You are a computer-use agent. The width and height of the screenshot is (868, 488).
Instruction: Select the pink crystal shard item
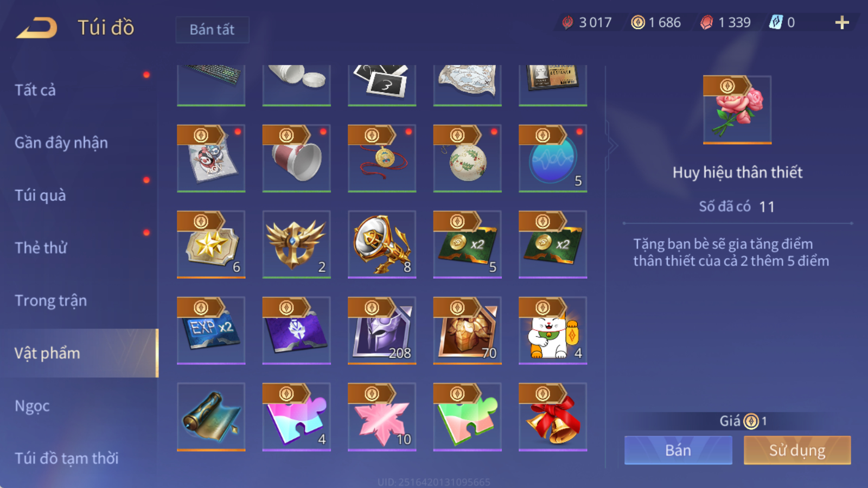382,417
